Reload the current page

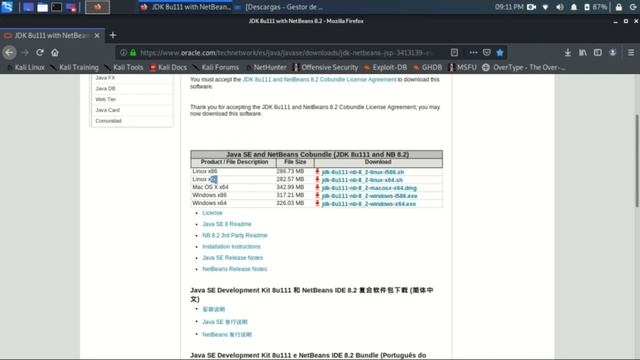click(40, 53)
